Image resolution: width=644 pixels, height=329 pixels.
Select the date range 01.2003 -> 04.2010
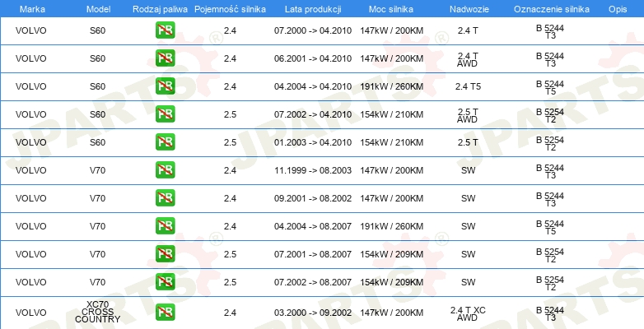click(313, 142)
